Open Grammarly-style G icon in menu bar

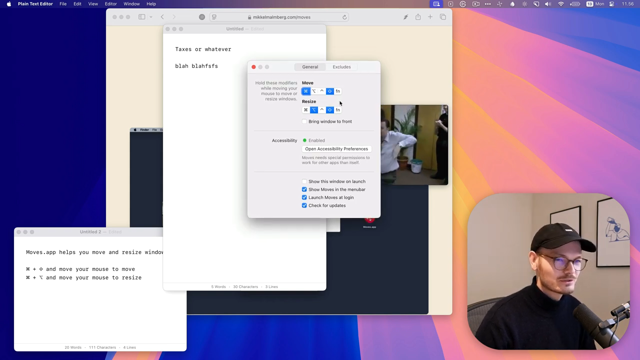[463, 4]
